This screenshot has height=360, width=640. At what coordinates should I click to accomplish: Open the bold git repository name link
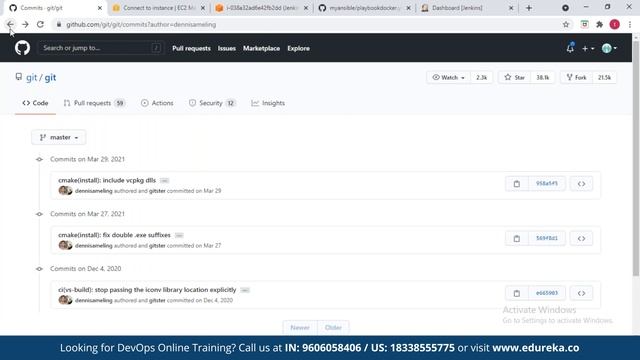(50, 78)
